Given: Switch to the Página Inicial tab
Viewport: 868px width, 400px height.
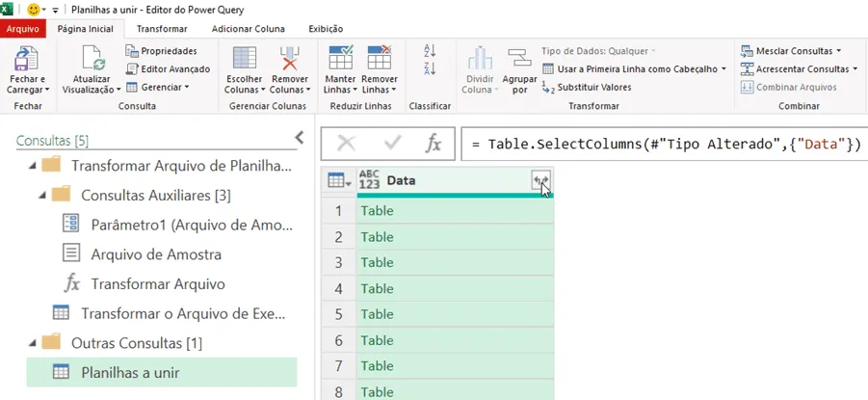Looking at the screenshot, I should [x=85, y=29].
